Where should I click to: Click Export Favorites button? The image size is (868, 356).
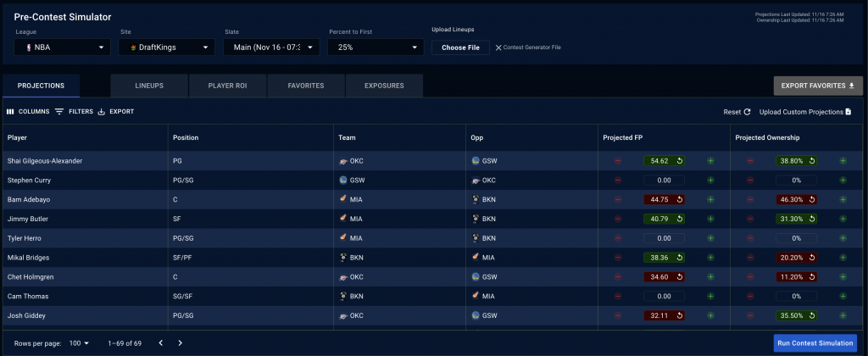818,86
